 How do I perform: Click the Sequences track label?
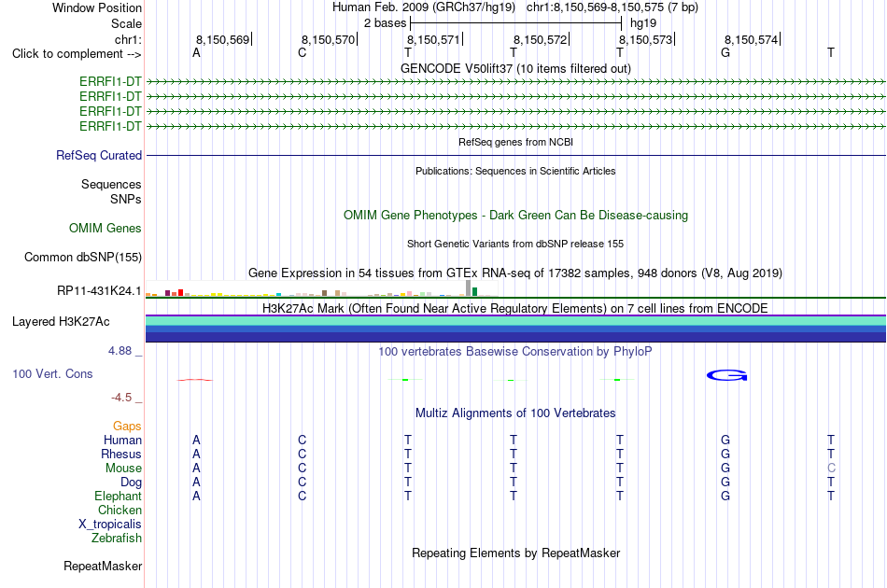pyautogui.click(x=111, y=184)
